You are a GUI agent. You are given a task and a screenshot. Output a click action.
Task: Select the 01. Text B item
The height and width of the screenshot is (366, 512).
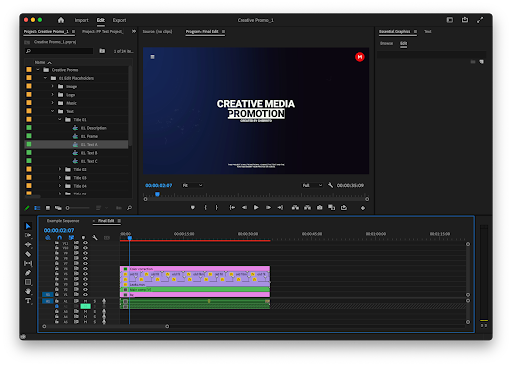point(89,153)
